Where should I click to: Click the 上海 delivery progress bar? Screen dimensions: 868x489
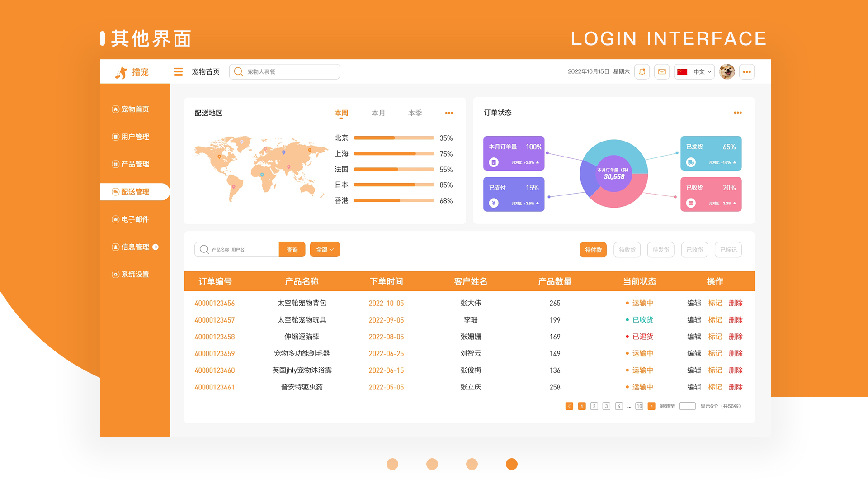(393, 154)
